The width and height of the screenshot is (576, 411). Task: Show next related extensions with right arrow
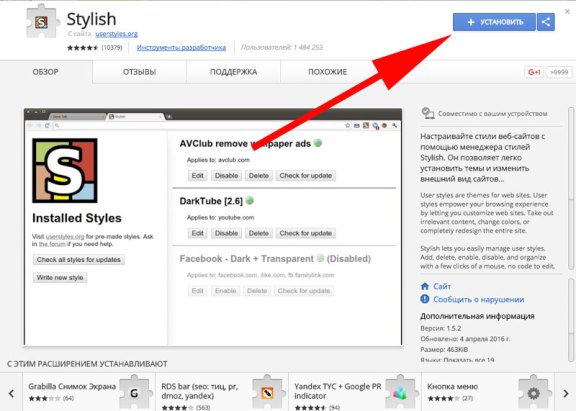point(565,393)
